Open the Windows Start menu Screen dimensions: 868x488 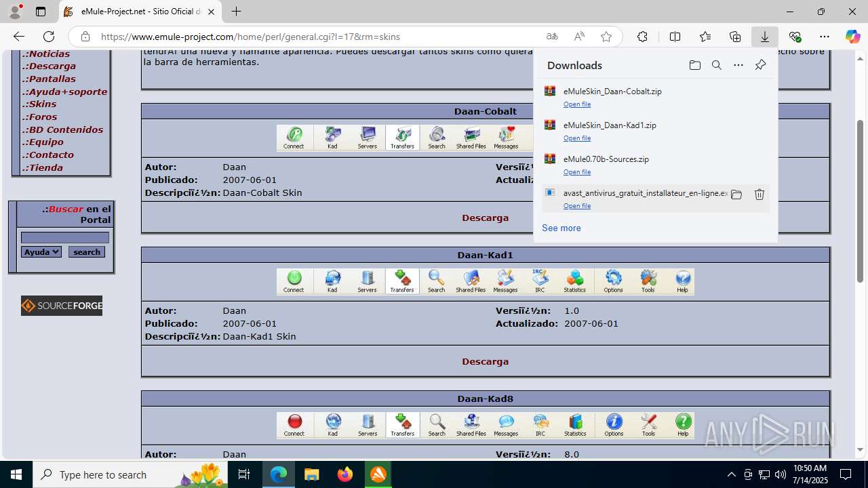point(16,474)
